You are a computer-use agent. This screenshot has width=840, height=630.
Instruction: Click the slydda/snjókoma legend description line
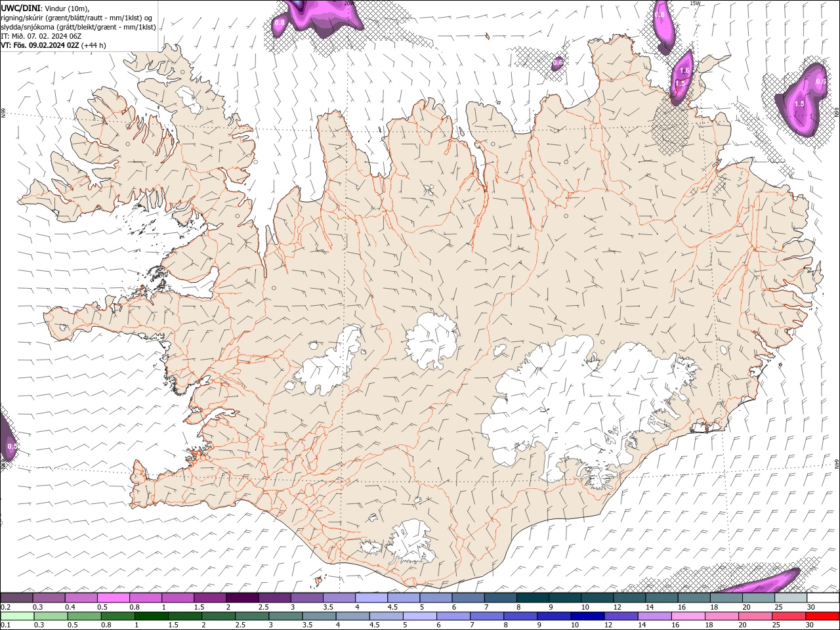coord(78,27)
